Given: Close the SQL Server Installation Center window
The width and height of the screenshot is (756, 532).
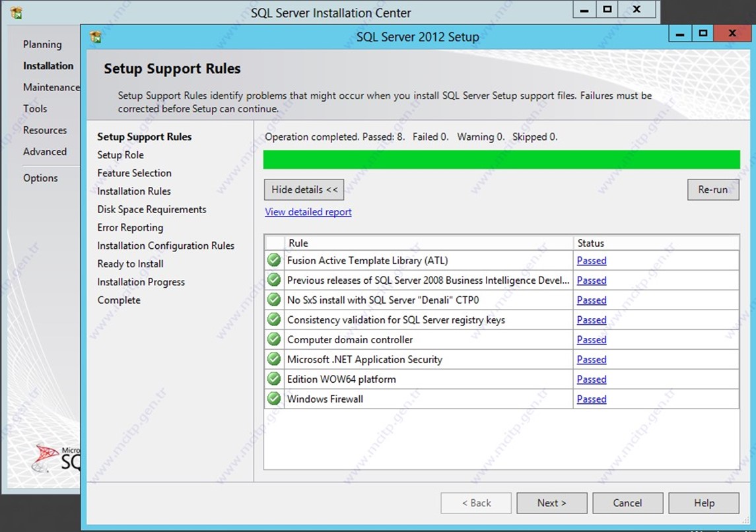Looking at the screenshot, I should pos(637,9).
